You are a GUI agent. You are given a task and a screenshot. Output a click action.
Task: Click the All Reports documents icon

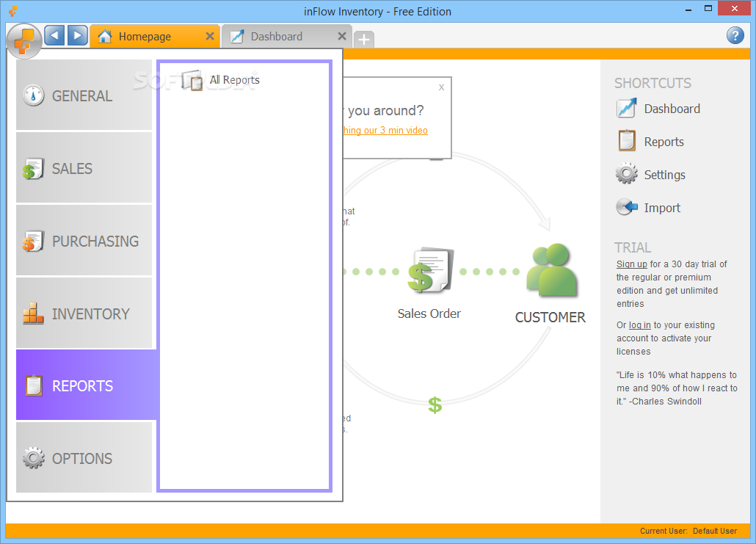[x=192, y=81]
